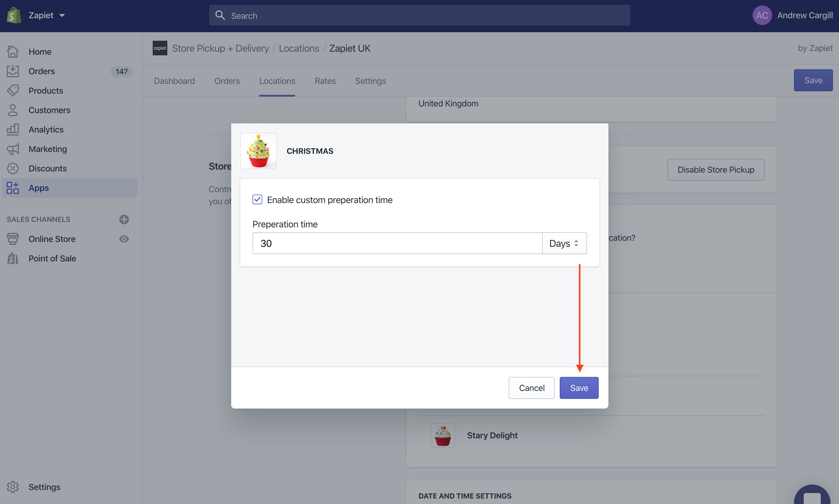
Task: Click the Online Store storefront icon
Action: click(13, 239)
